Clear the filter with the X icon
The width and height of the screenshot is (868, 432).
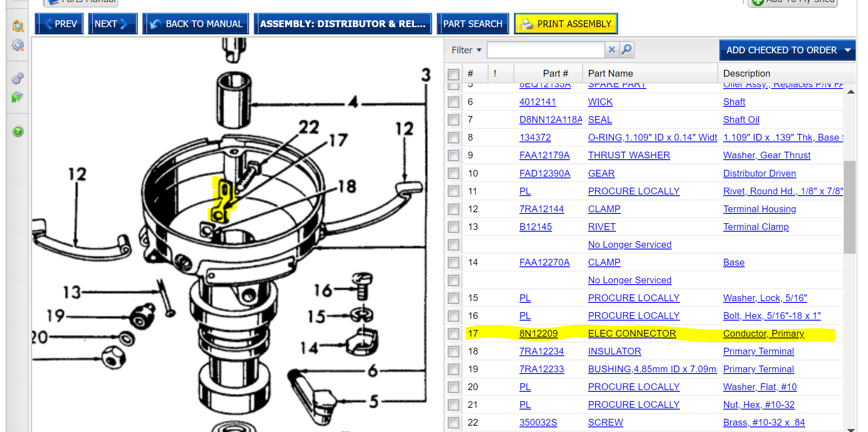612,50
